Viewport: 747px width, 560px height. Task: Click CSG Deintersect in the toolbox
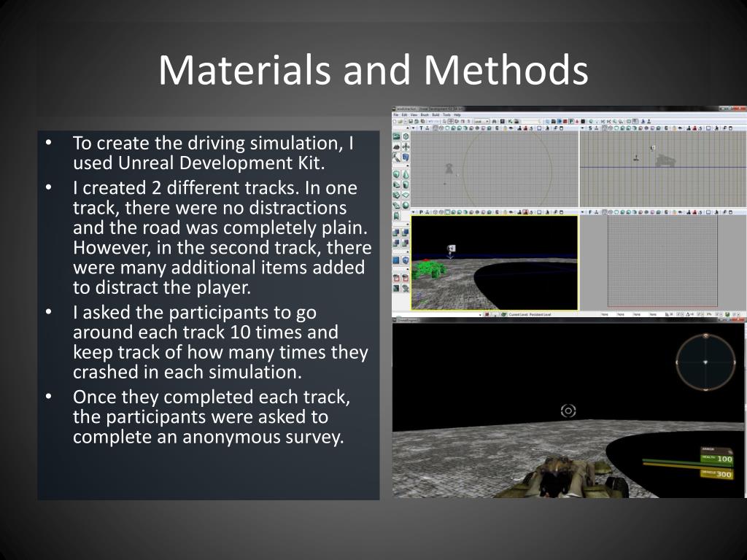point(406,243)
